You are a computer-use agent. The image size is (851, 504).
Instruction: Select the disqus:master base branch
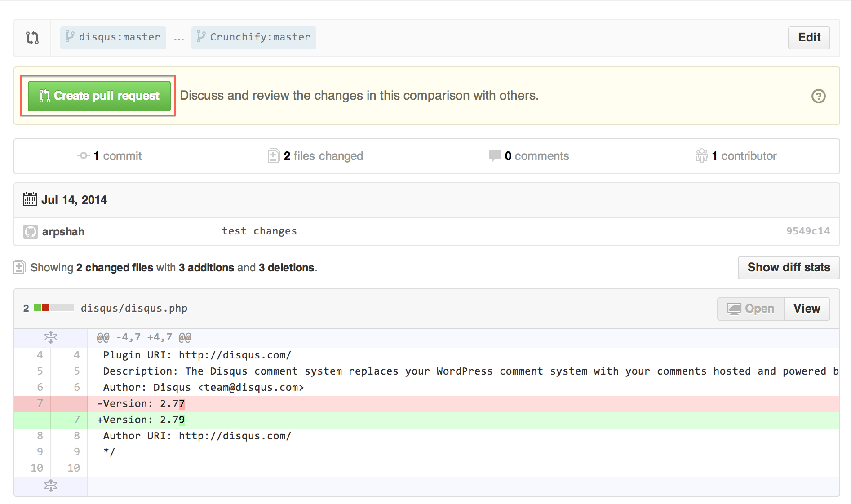tap(113, 37)
